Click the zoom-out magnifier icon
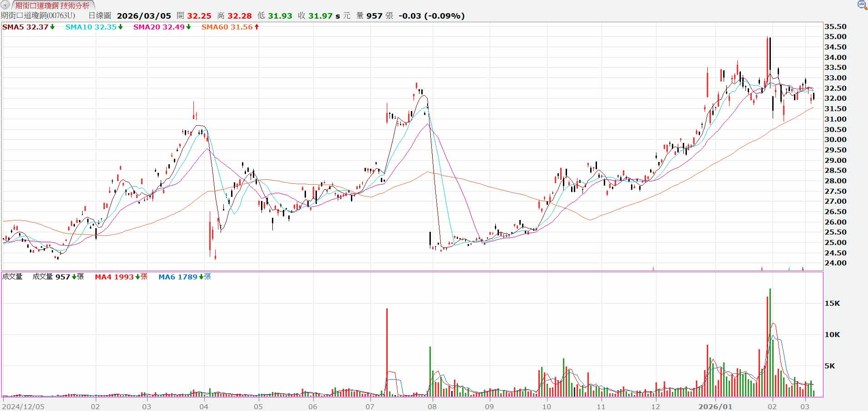This screenshot has width=868, height=411. point(862,5)
